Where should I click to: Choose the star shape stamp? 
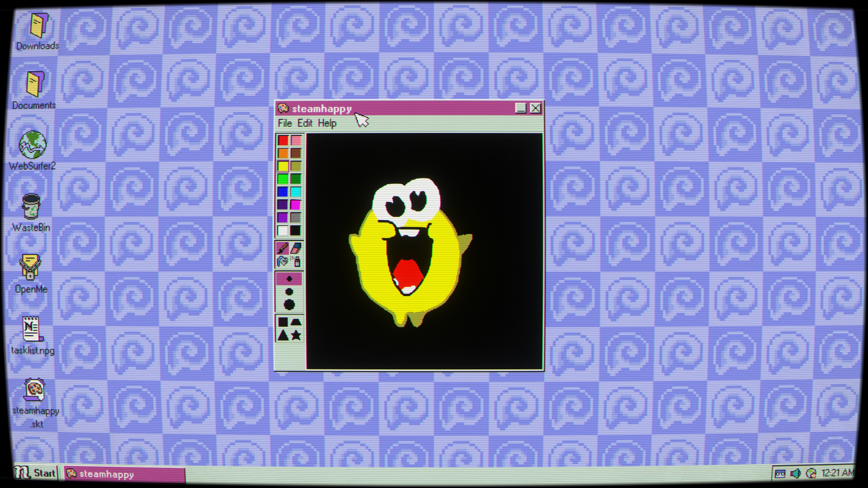(296, 335)
